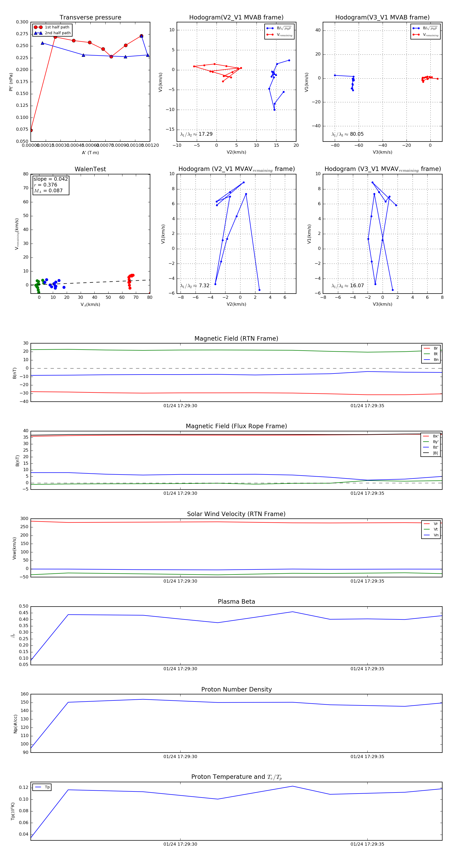Viewport: 473px width, 868px height.
Task: Click the 'Bt' legend entry
Action: click(431, 354)
